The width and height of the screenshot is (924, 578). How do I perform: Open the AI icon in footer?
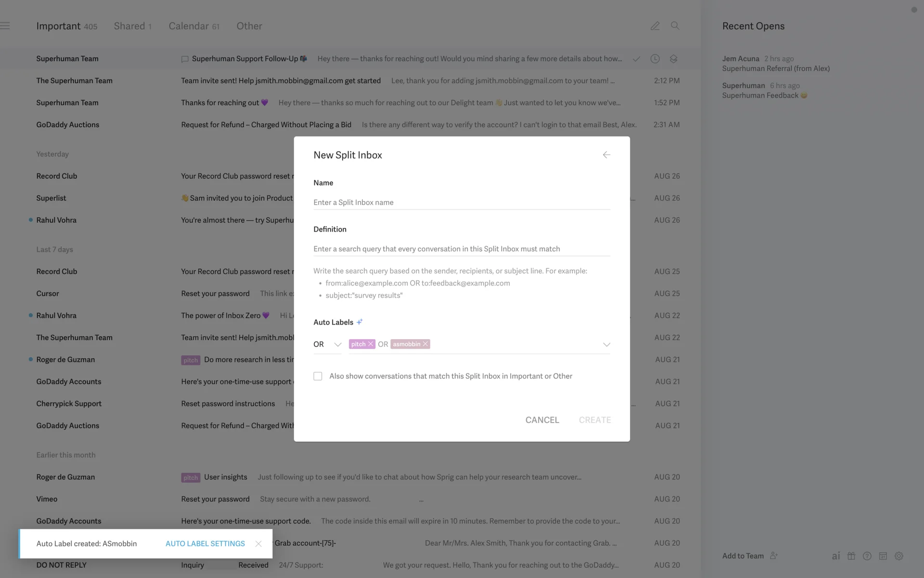tap(836, 556)
